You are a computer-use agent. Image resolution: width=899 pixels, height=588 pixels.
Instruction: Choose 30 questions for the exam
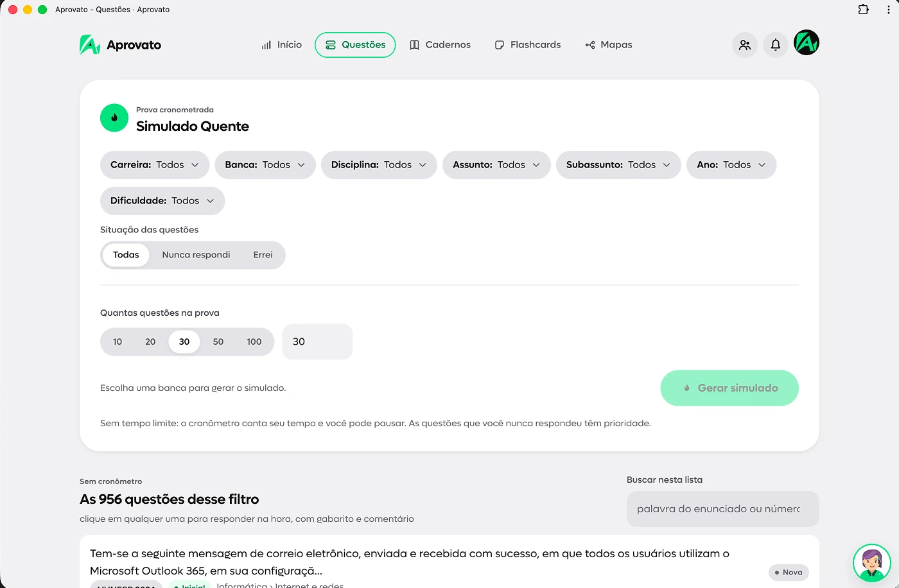pos(184,342)
